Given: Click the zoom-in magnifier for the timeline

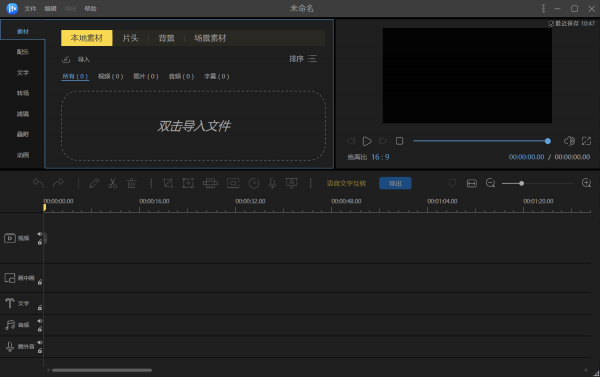Looking at the screenshot, I should [586, 183].
